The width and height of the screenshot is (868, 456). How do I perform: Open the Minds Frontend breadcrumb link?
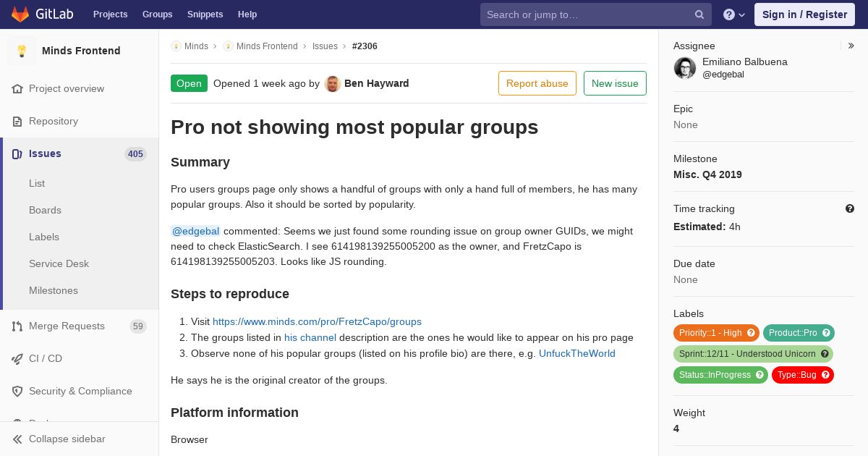[267, 46]
